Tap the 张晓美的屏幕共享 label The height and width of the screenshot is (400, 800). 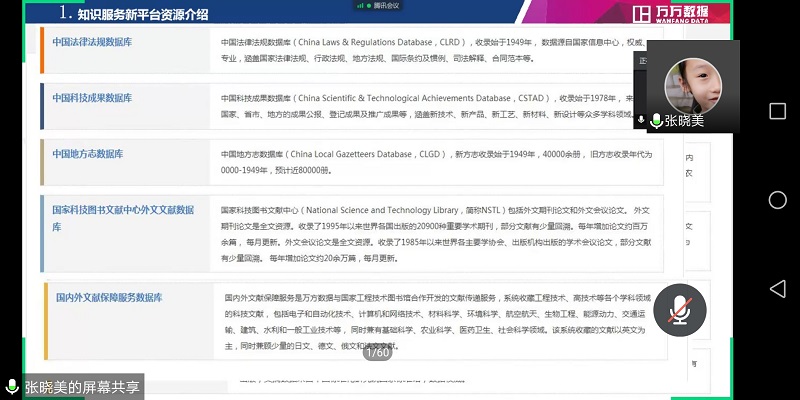[82, 386]
